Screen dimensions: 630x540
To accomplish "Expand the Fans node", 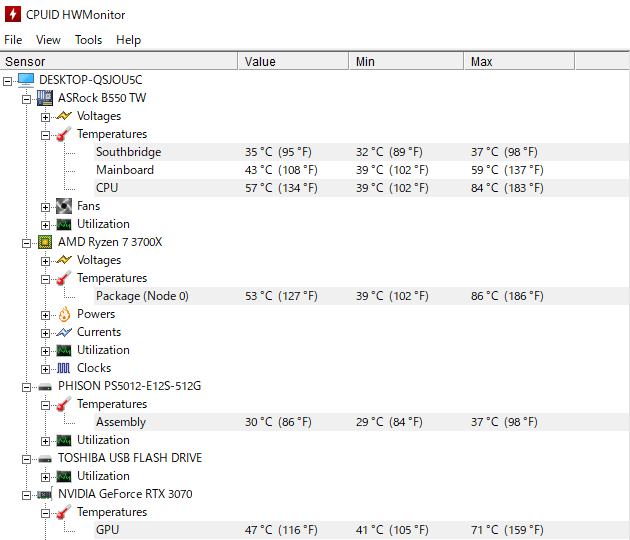I will 45,207.
